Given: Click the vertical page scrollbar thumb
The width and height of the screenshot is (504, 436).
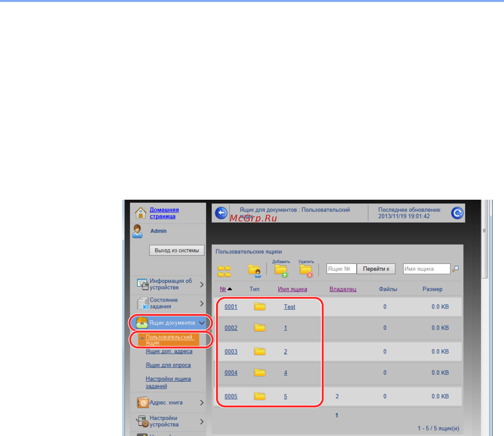Looking at the screenshot, I should pyautogui.click(x=485, y=239).
